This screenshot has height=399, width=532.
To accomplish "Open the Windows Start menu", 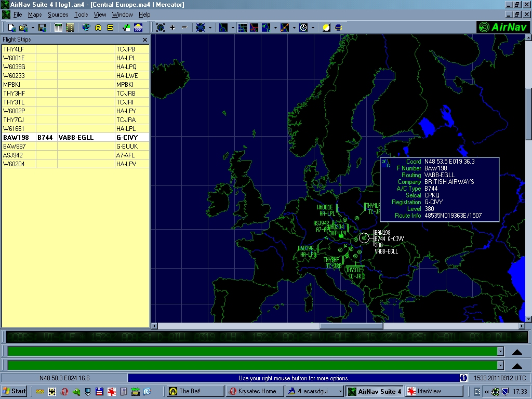I will coord(14,391).
